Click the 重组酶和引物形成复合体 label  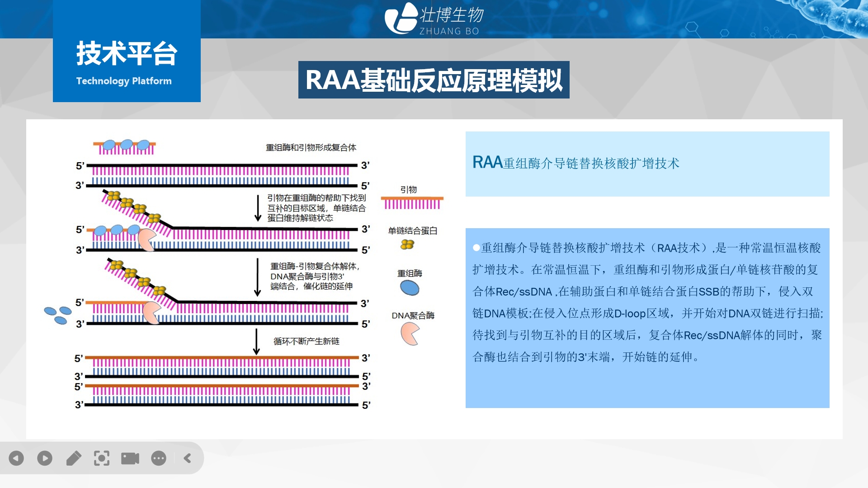[x=311, y=147]
